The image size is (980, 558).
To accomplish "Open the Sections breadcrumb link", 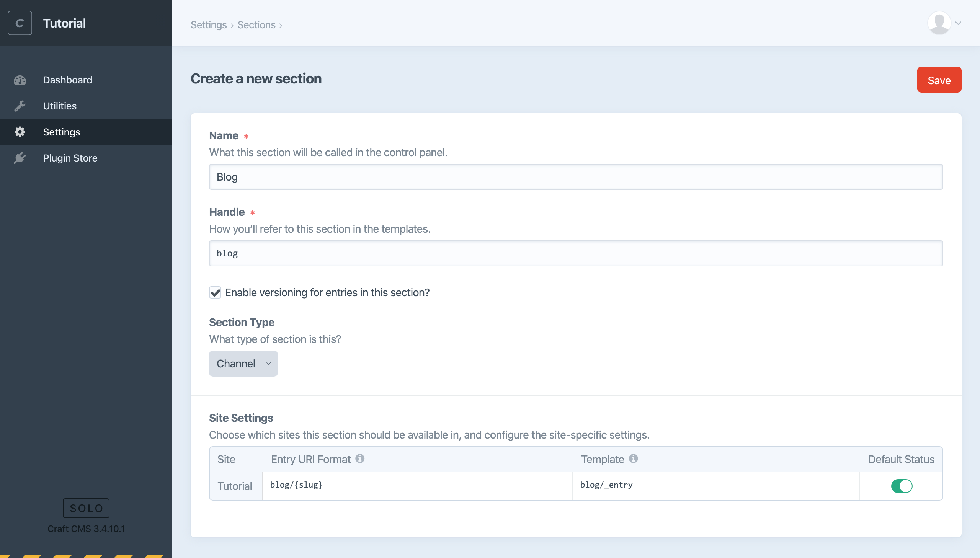I will click(x=256, y=24).
